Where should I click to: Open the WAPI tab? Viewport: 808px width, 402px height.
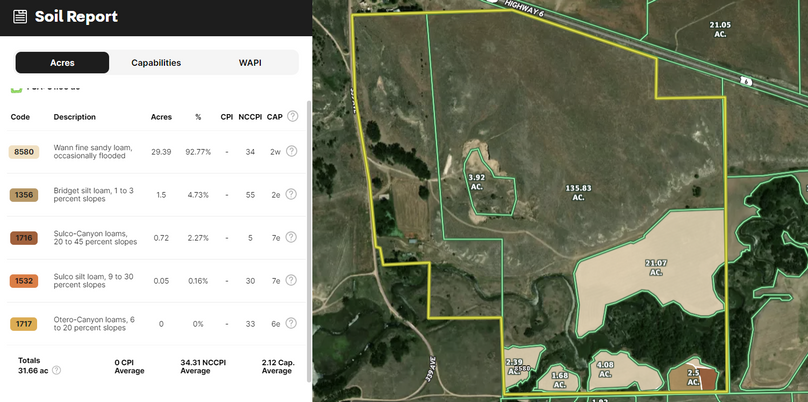(x=250, y=63)
